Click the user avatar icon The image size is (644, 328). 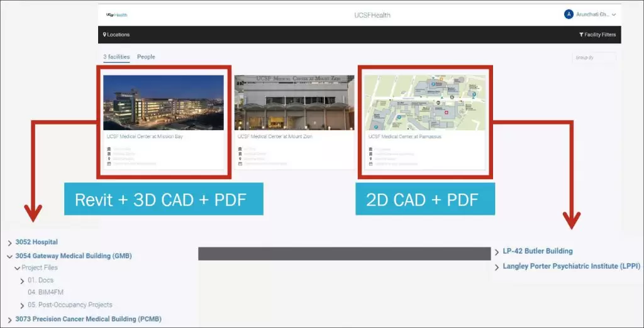click(x=569, y=14)
